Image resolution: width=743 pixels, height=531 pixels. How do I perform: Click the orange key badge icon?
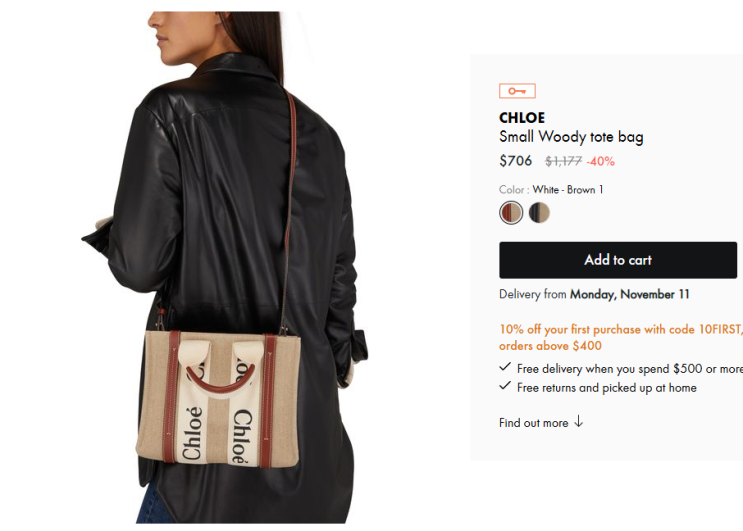point(517,91)
